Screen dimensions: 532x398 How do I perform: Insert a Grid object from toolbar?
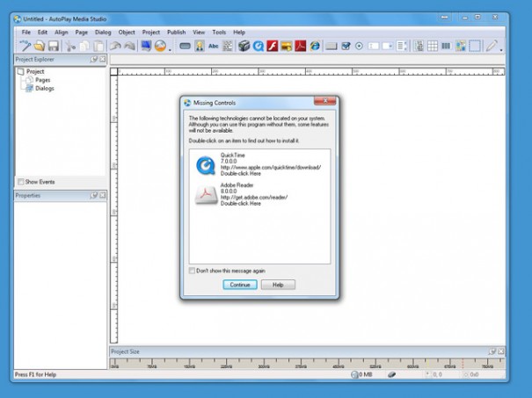tap(433, 46)
